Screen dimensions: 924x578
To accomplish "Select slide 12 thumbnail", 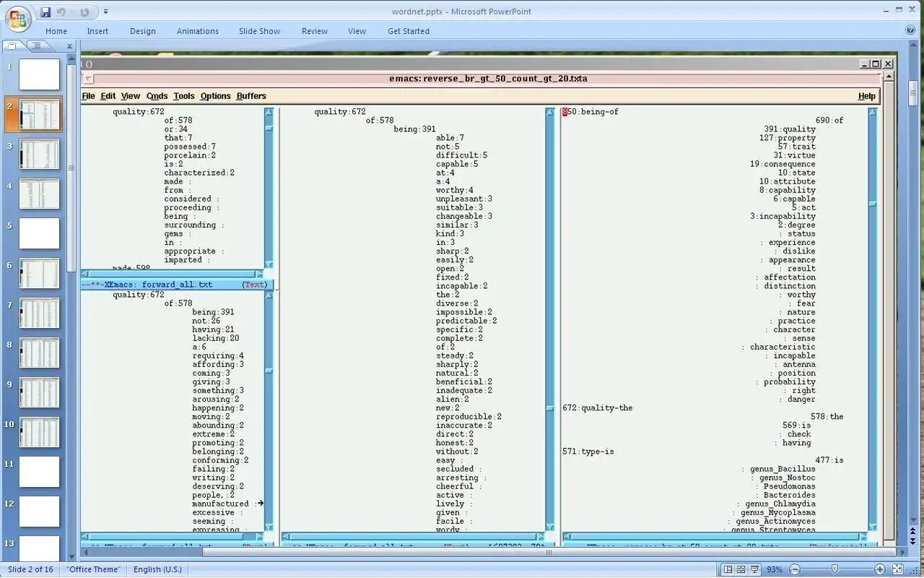I will click(x=39, y=512).
